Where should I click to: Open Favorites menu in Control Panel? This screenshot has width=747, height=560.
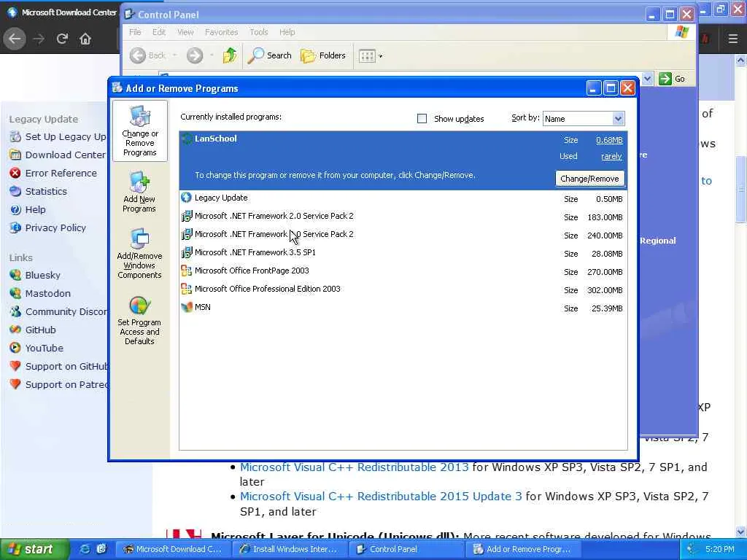pos(222,32)
